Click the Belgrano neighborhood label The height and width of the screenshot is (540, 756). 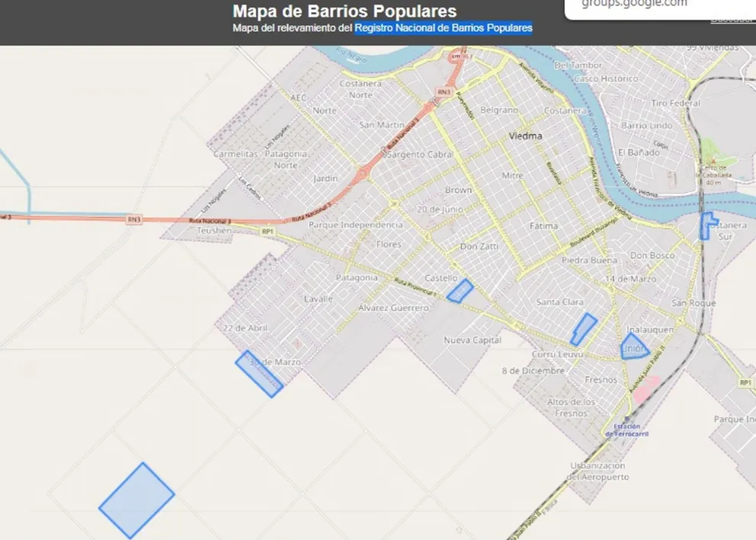point(499,110)
